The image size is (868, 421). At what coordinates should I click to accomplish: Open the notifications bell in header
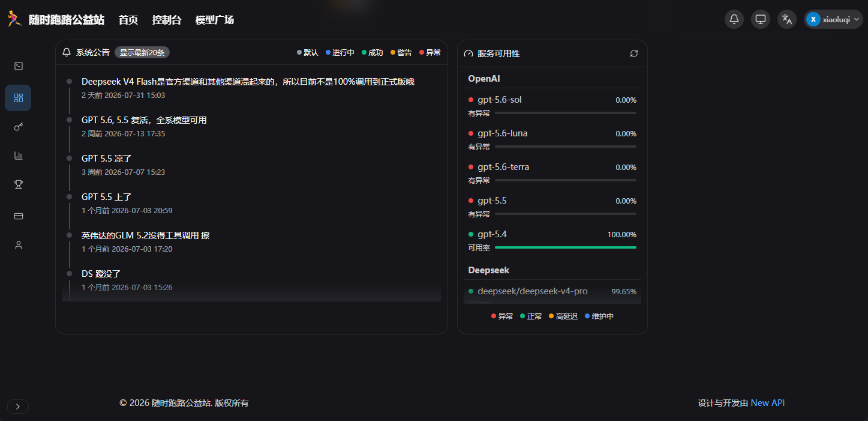click(734, 19)
